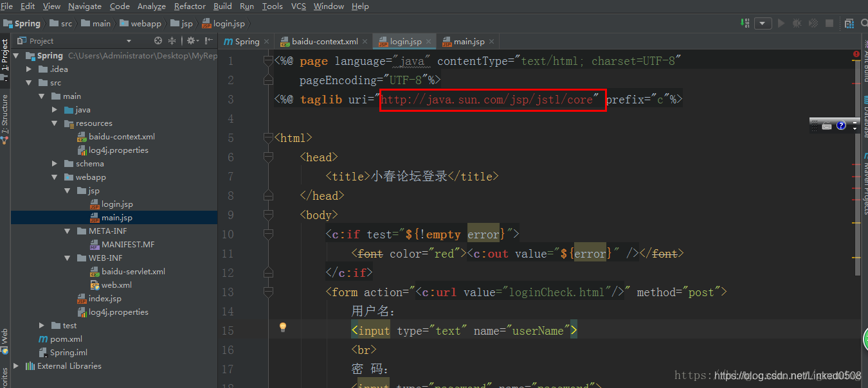The image size is (868, 388).
Task: Open the File menu
Action: [x=7, y=6]
